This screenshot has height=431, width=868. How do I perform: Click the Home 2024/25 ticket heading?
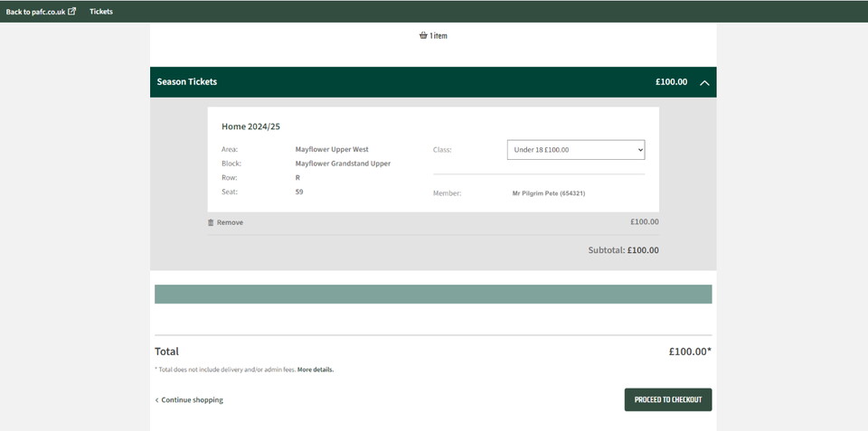coord(250,126)
